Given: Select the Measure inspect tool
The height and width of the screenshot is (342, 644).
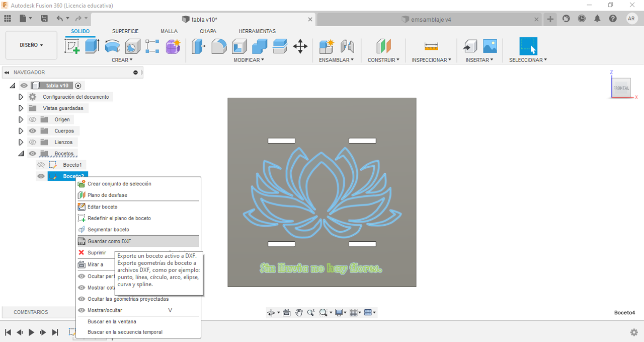Looking at the screenshot, I should tap(431, 46).
